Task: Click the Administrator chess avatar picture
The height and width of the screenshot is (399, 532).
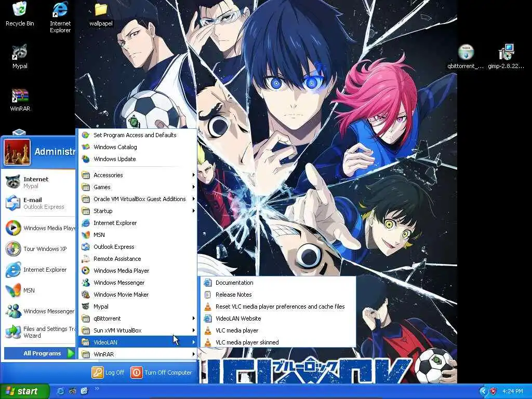Action: pyautogui.click(x=17, y=152)
